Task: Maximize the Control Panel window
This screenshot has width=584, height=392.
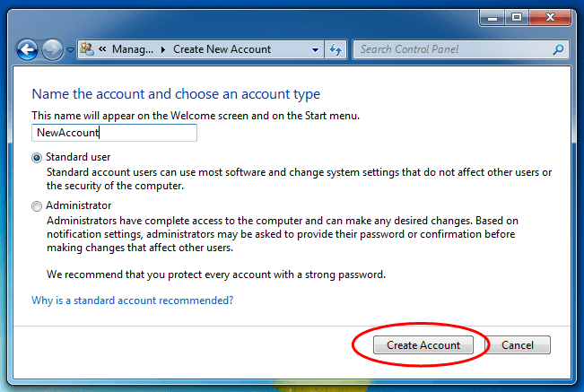Action: [x=517, y=18]
